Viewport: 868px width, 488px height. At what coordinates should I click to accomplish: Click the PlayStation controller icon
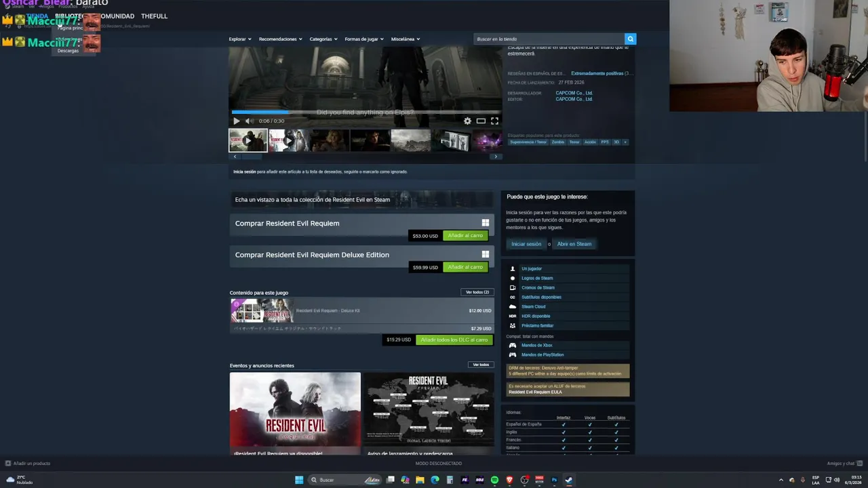point(513,354)
